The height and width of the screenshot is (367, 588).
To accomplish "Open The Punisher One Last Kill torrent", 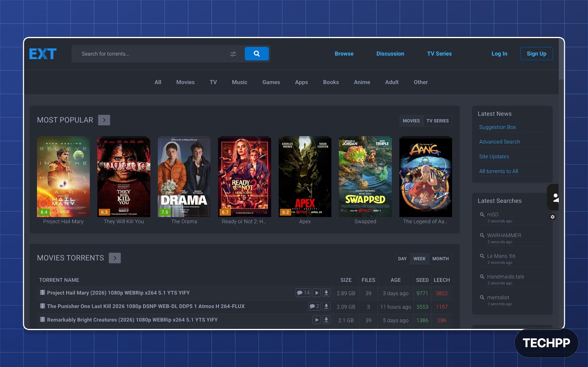I will pos(146,306).
